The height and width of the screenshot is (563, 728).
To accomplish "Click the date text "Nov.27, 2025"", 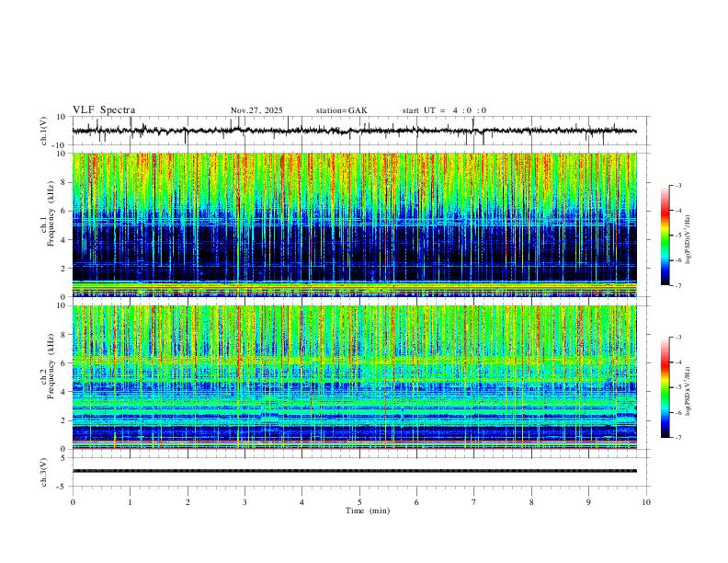I will 256,110.
